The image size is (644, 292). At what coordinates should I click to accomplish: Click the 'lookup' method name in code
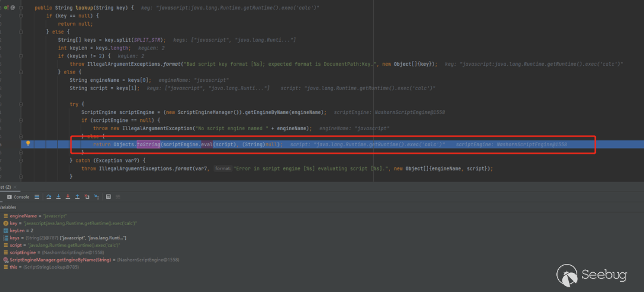[85, 8]
